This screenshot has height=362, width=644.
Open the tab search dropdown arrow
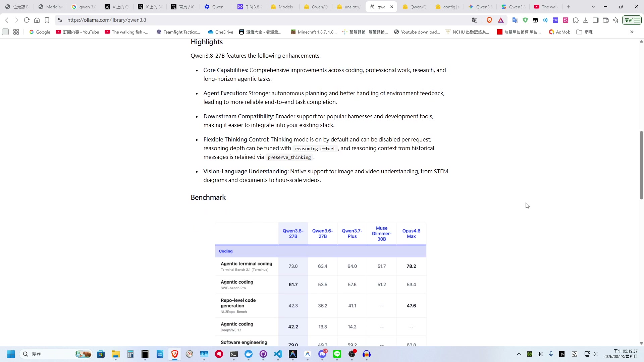(593, 7)
